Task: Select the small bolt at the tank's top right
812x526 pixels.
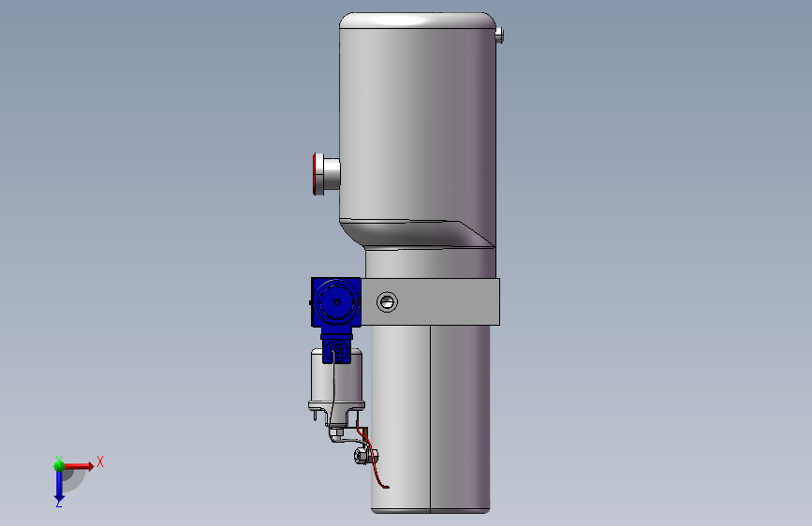Action: (x=499, y=36)
